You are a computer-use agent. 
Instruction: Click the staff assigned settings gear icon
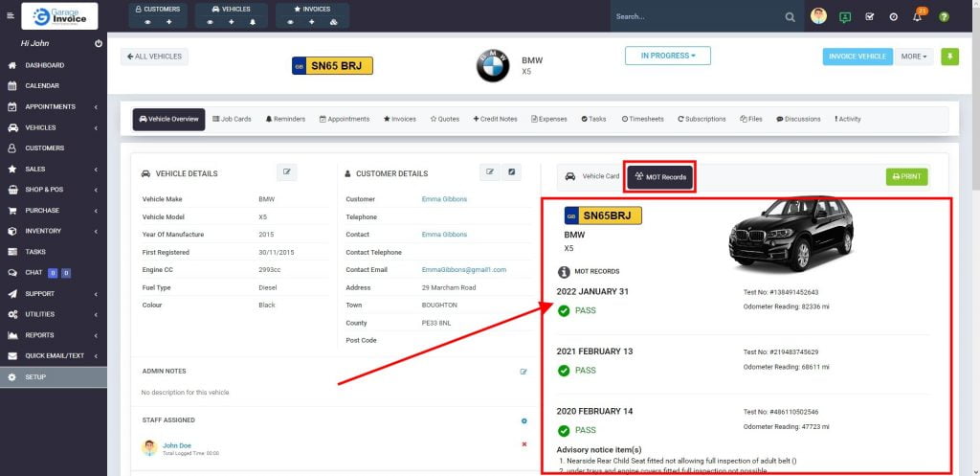click(x=523, y=420)
